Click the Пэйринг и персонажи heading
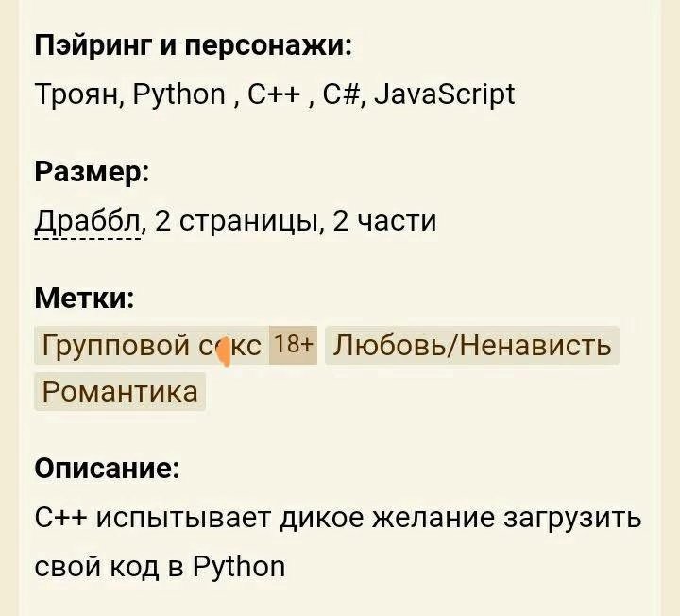The image size is (680, 616). pos(194,44)
